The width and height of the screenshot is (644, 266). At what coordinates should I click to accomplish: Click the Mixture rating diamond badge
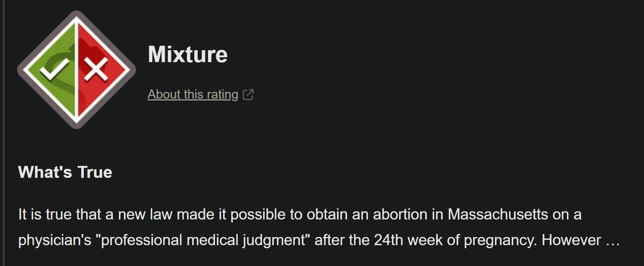[x=76, y=70]
